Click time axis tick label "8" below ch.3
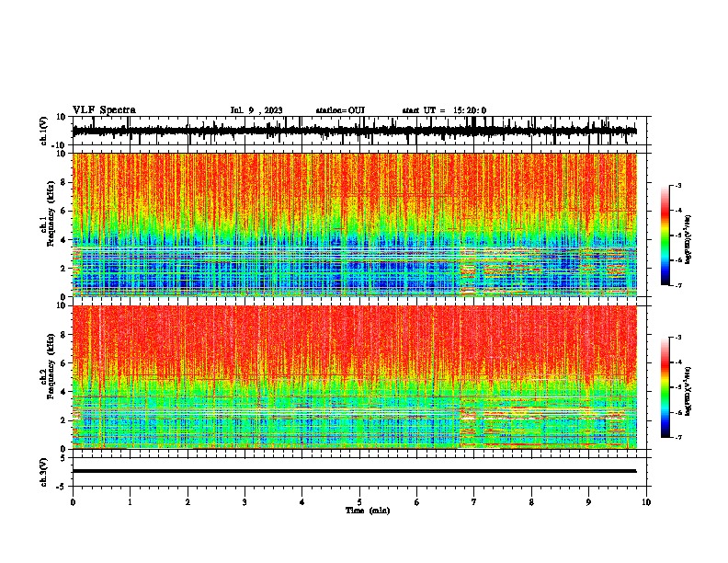Image resolution: width=728 pixels, height=563 pixels. [531, 502]
